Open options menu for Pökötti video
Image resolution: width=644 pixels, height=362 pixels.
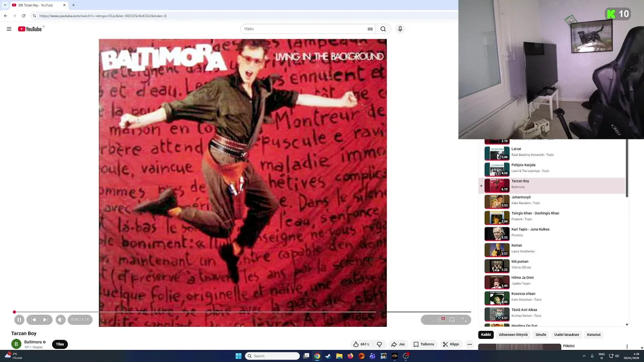(x=627, y=346)
